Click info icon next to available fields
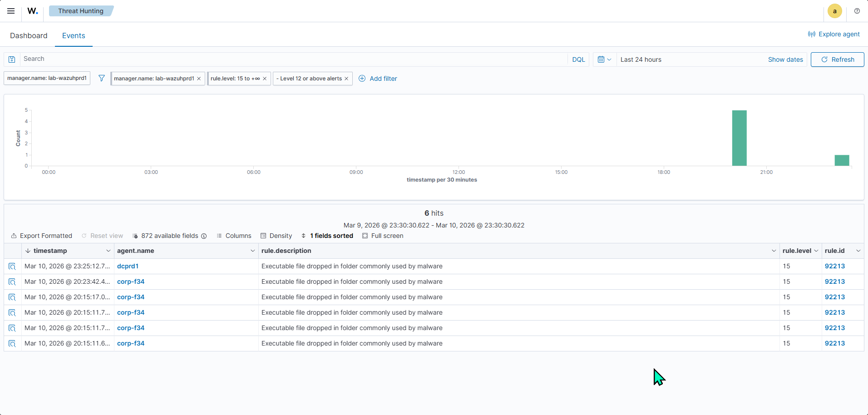Screen dimensions: 868x415 (204, 236)
